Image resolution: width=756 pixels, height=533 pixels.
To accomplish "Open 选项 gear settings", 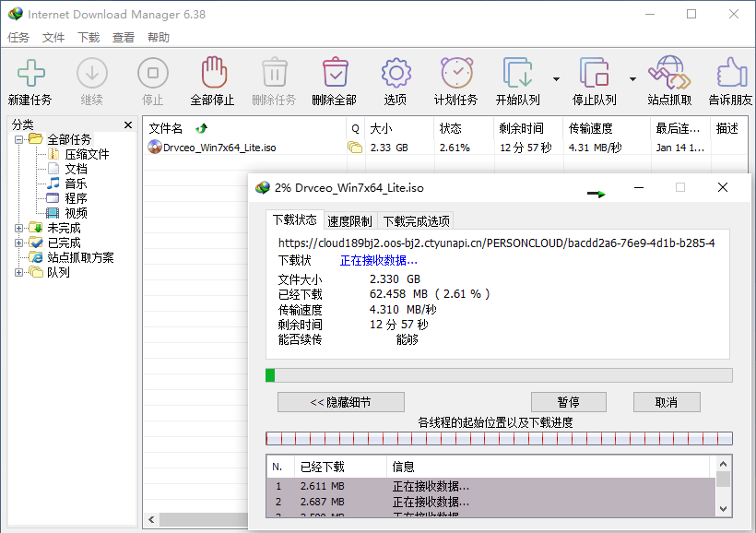I will point(396,74).
